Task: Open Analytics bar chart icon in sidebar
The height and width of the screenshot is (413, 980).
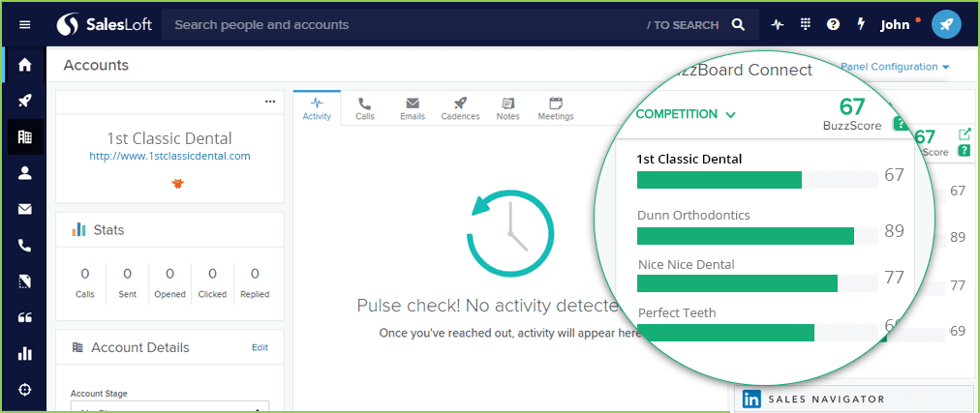Action: pyautogui.click(x=25, y=354)
